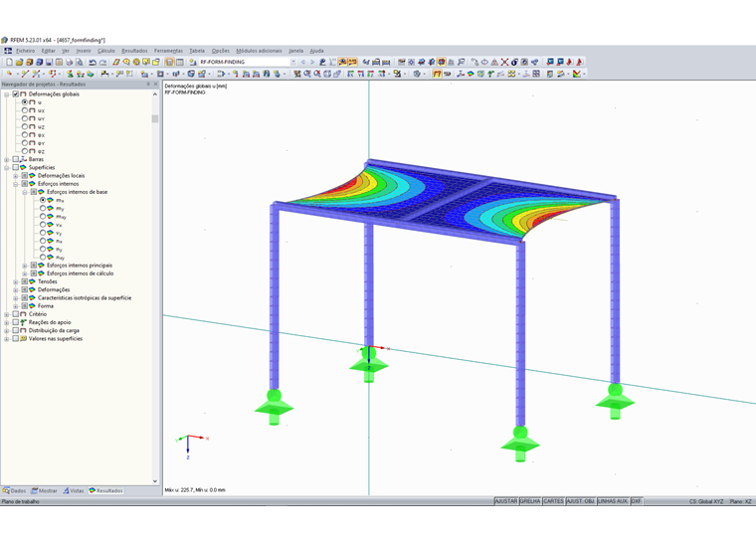Toggle the GRELHA status bar button

pyautogui.click(x=530, y=501)
